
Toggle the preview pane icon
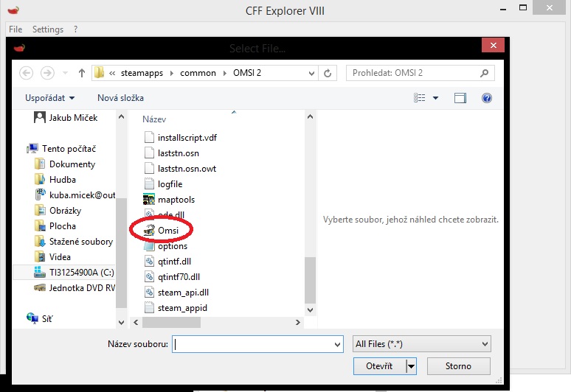[x=460, y=97]
